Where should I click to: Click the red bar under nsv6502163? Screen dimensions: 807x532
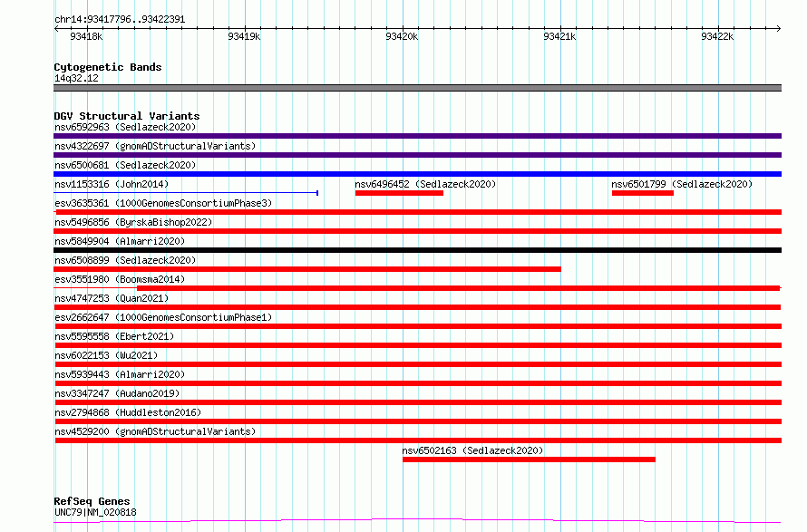tap(529, 459)
